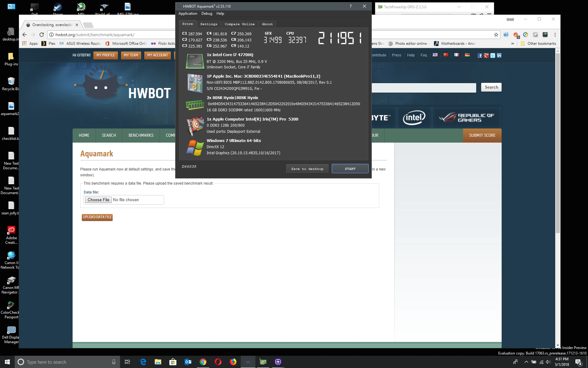Open File Explorer from the taskbar
The height and width of the screenshot is (368, 588).
[x=158, y=362]
